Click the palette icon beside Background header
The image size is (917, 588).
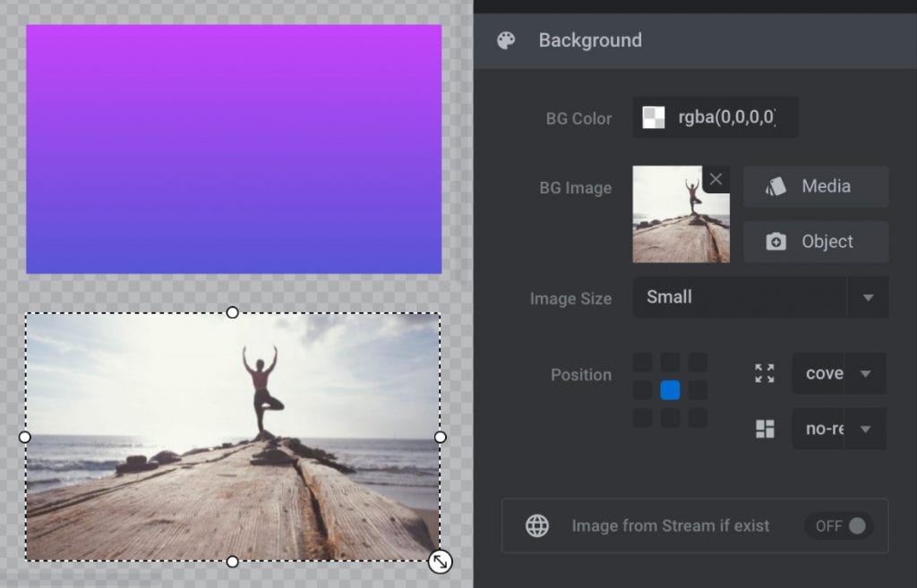point(507,40)
